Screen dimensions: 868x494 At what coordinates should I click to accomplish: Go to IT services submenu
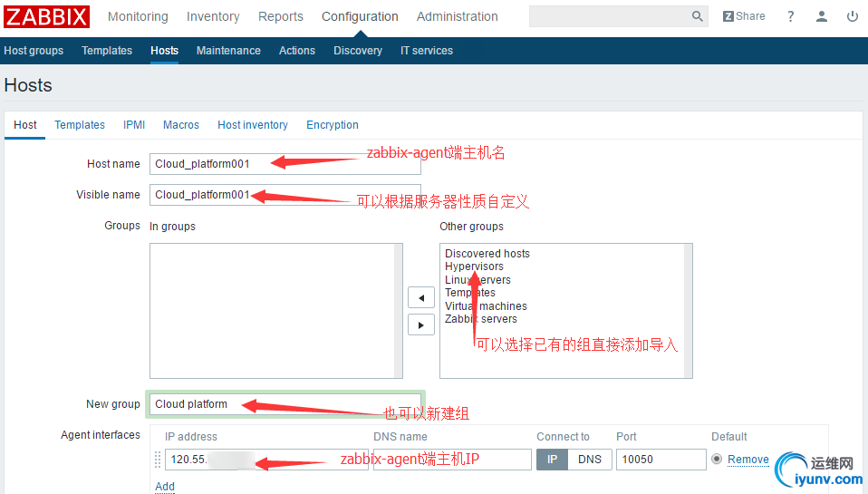427,51
